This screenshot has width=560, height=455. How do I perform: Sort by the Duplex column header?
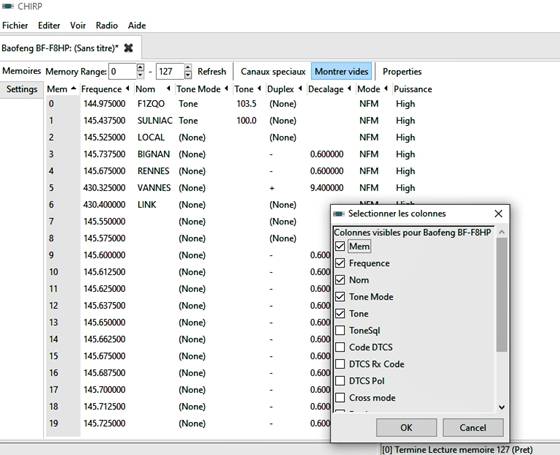[x=285, y=89]
